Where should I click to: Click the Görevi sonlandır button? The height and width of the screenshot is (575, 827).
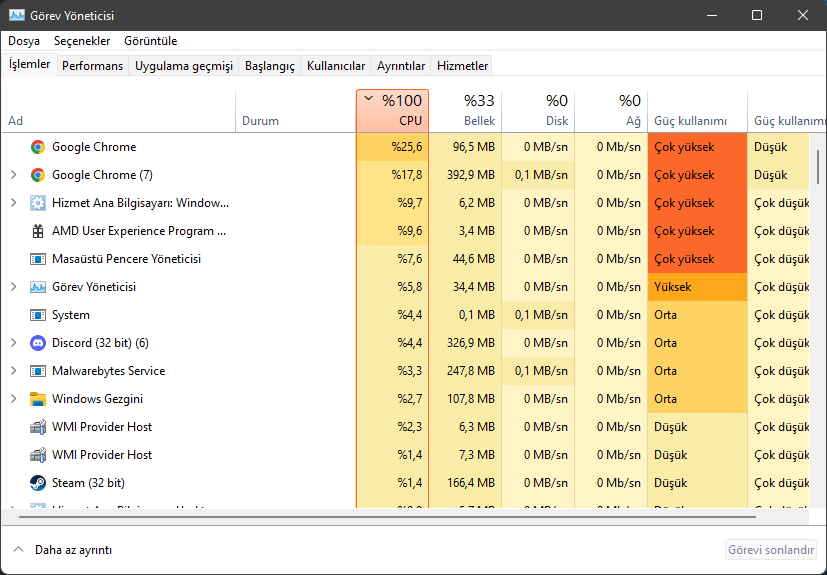point(771,550)
